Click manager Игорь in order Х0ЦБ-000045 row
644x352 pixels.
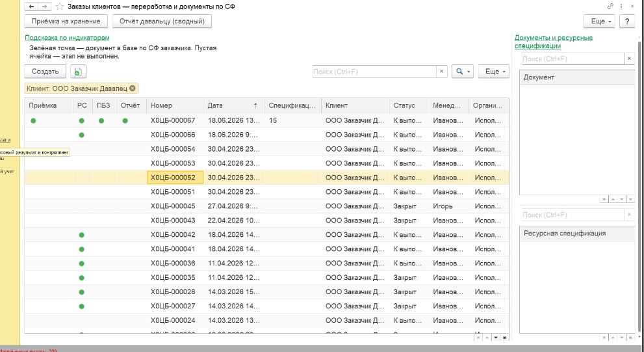pyautogui.click(x=443, y=206)
